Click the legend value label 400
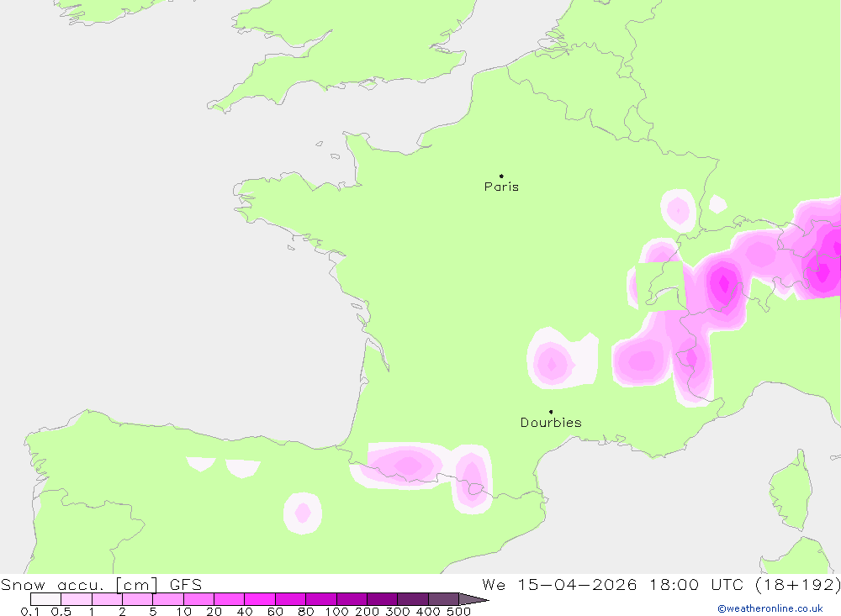 (428, 612)
